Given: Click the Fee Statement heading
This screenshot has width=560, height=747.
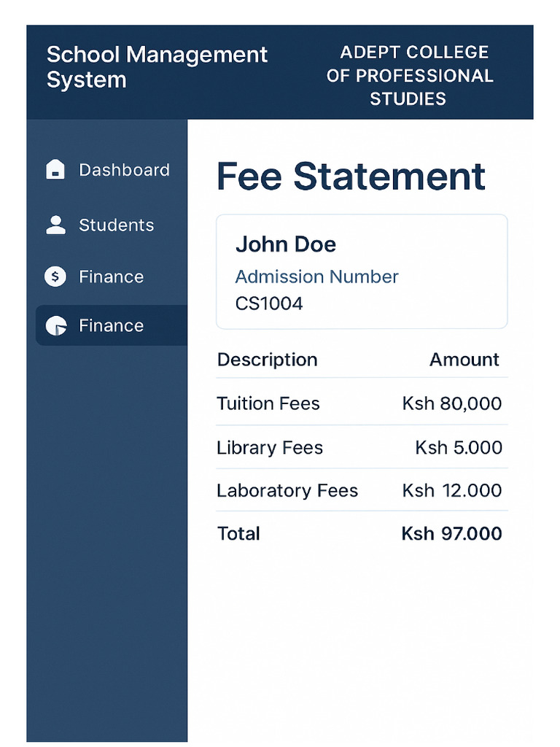Looking at the screenshot, I should [x=351, y=177].
